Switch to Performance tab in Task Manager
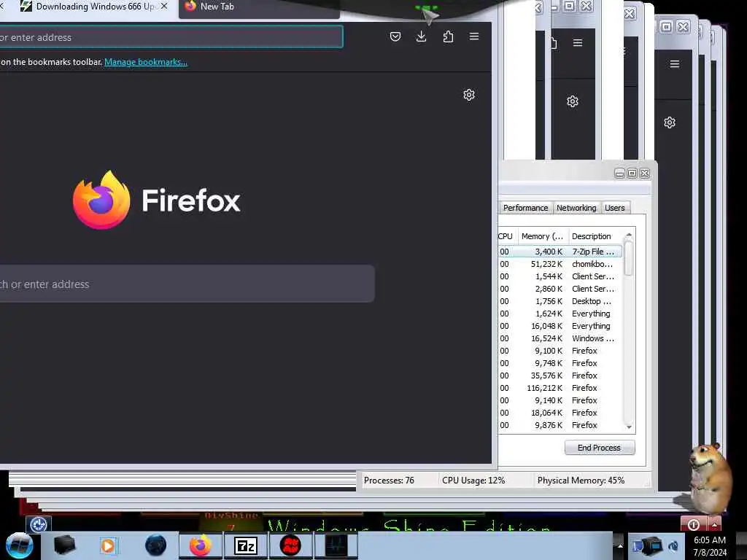This screenshot has height=560, width=747. click(x=525, y=208)
